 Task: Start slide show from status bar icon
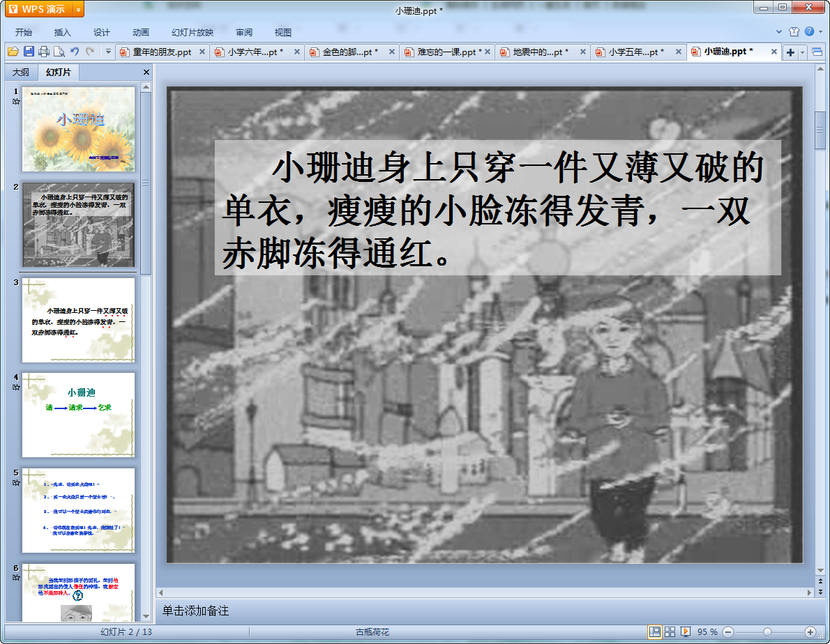[686, 632]
